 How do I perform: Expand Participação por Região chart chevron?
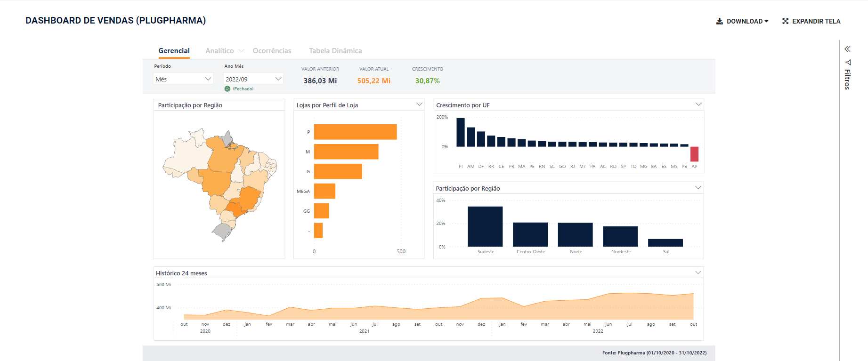tap(698, 188)
